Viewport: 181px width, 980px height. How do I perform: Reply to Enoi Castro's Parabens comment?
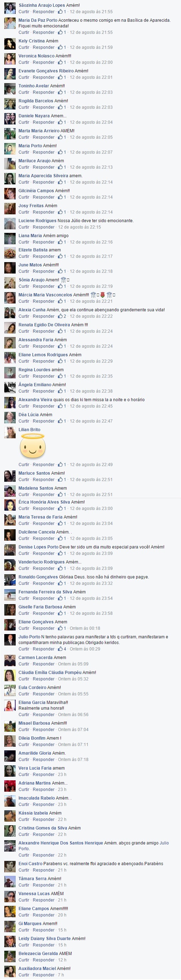44,870
